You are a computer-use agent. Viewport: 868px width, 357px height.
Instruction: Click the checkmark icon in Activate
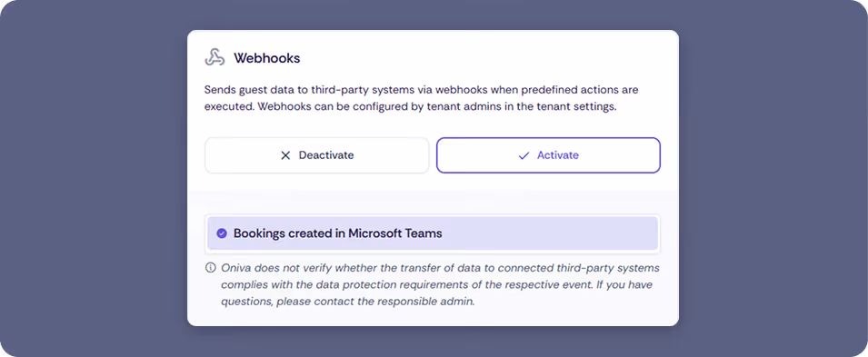524,155
